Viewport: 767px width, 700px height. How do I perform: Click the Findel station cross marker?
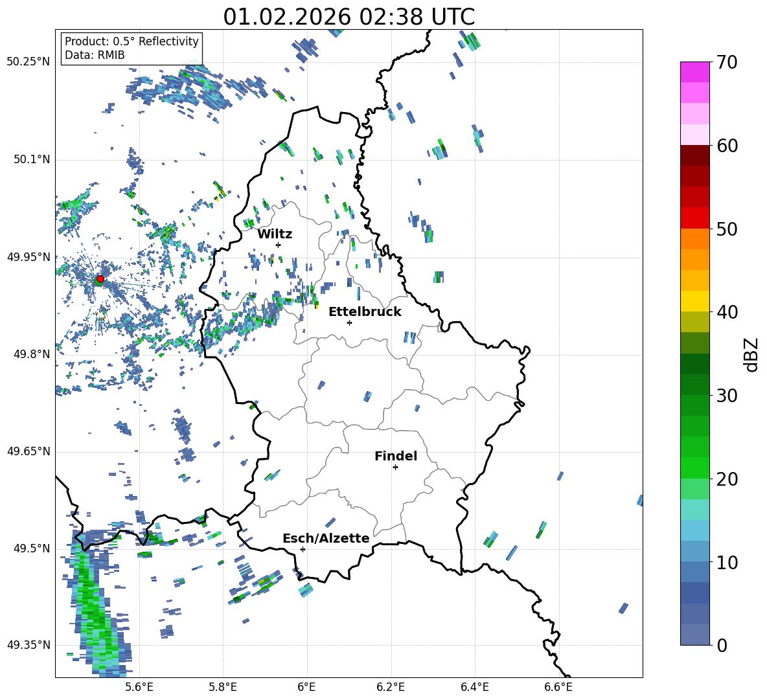pos(395,468)
